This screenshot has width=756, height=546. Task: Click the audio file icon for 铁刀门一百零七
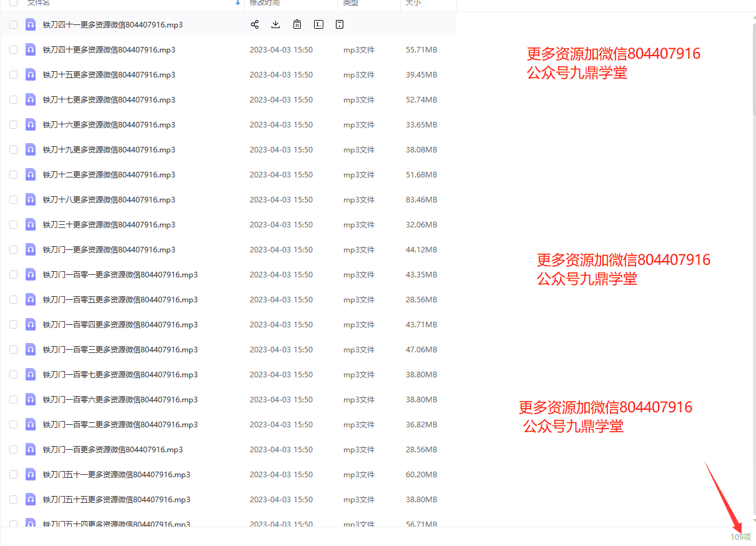tap(31, 374)
